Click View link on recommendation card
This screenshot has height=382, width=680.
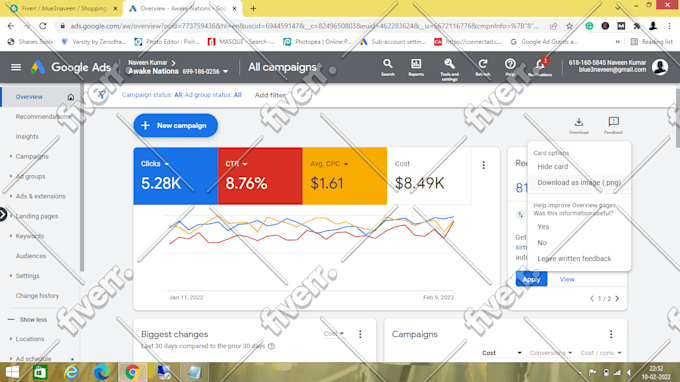point(567,279)
